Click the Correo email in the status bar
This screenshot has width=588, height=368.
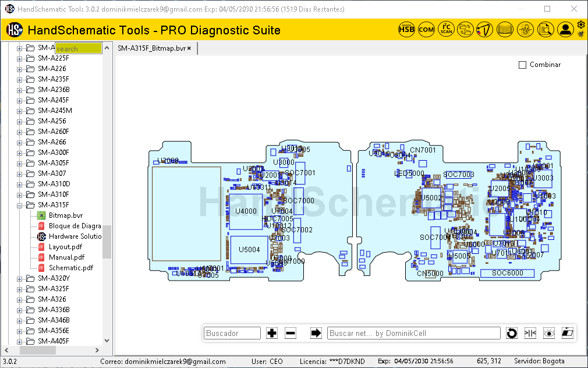coord(163,362)
